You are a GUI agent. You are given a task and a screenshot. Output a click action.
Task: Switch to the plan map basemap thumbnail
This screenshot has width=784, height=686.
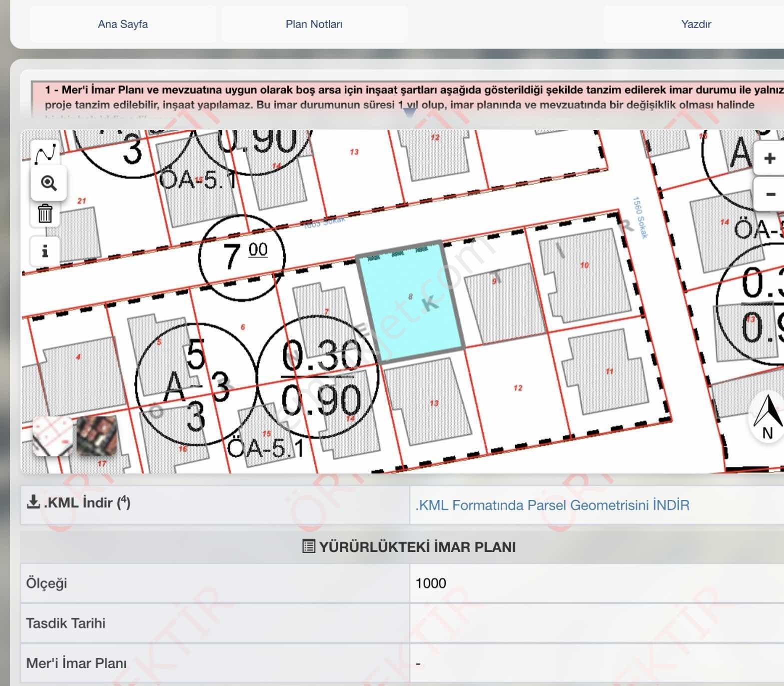click(x=52, y=436)
